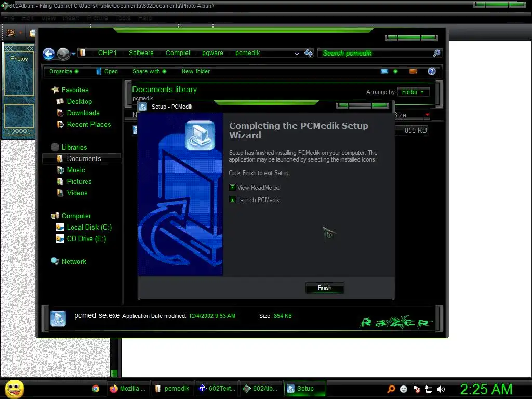
Task: Open the Help menu in 602Album
Action: click(x=145, y=18)
